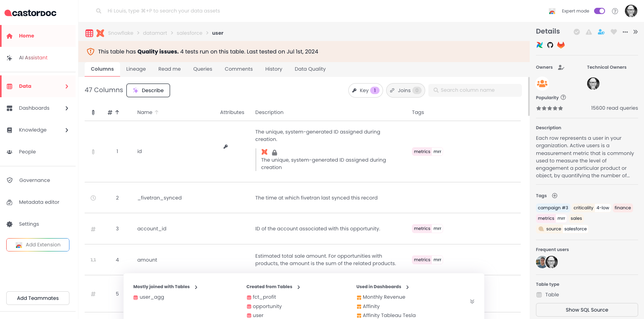Image resolution: width=644 pixels, height=319 pixels.
Task: Click the datamart breadcrumb link
Action: tap(155, 33)
